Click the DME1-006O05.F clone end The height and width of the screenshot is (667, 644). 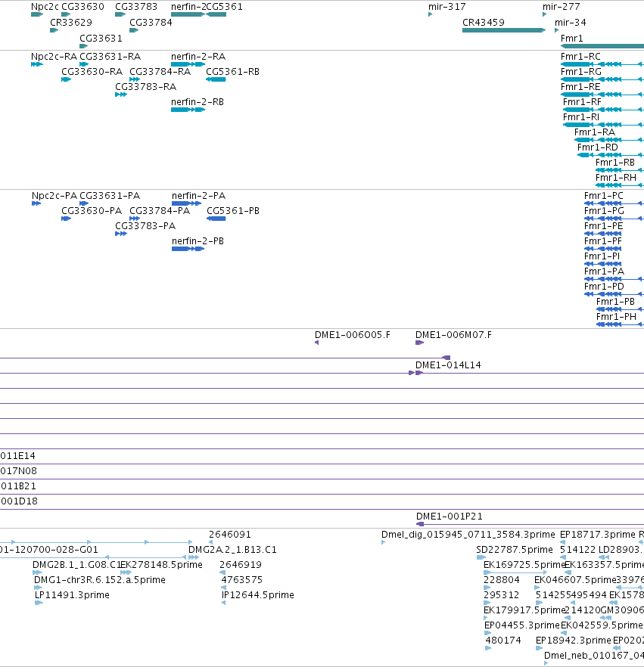(x=316, y=343)
